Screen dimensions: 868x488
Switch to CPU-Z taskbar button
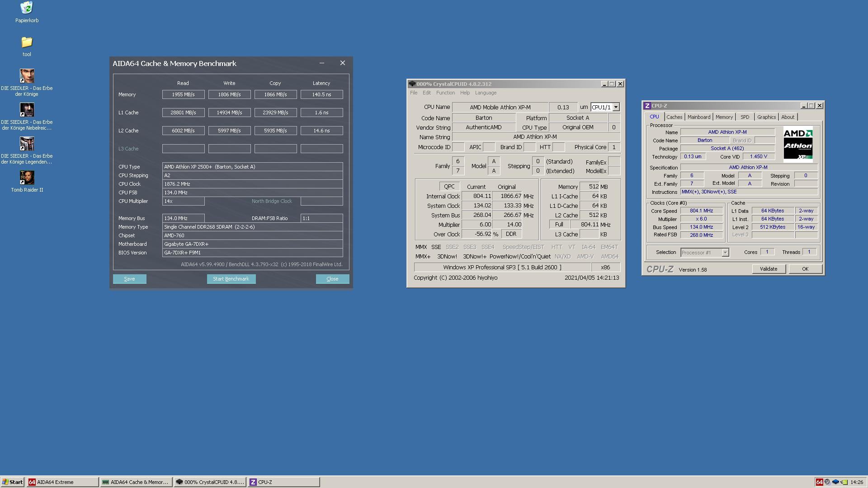pos(283,482)
